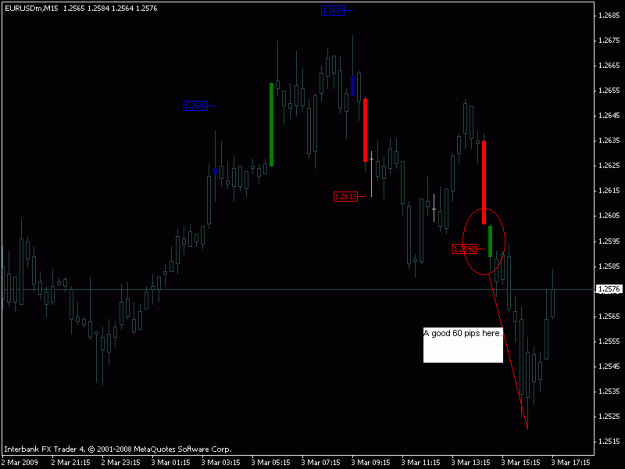Click the 1.2605 price scale value
Screen dimensions: 625x469
[x=609, y=216]
